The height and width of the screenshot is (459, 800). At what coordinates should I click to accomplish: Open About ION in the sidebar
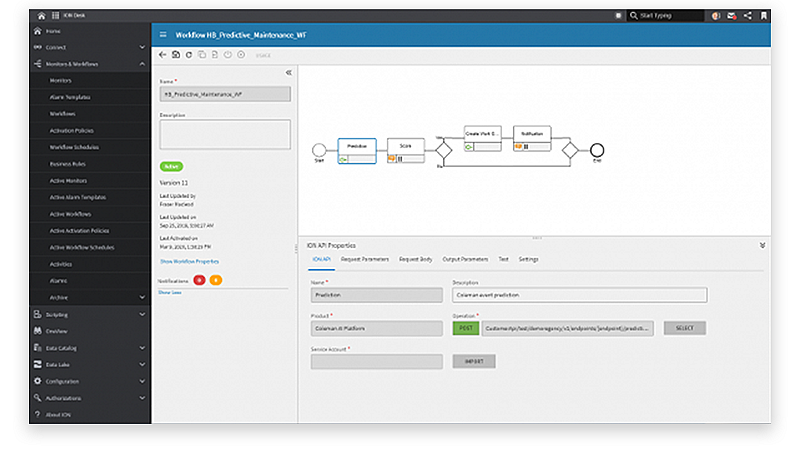coord(90,415)
